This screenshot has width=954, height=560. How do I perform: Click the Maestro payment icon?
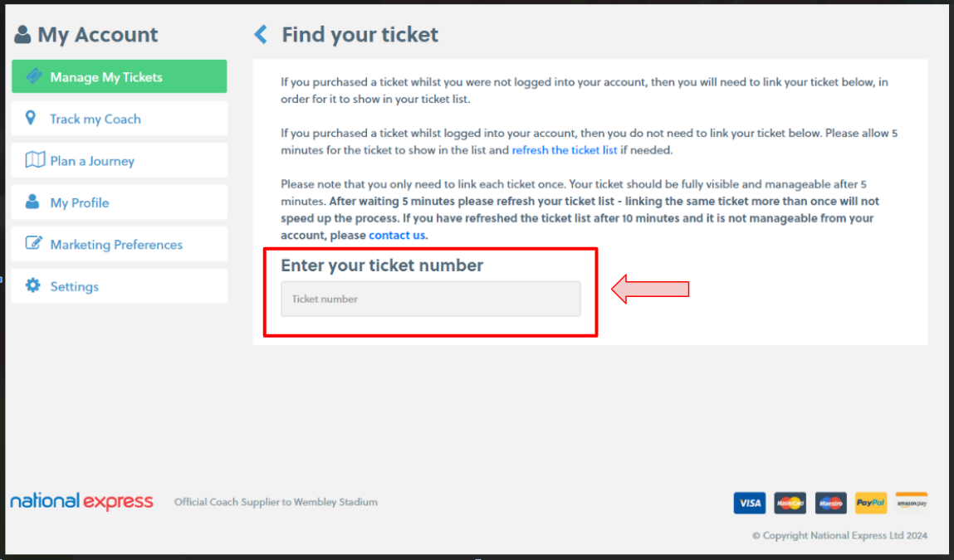click(x=830, y=503)
